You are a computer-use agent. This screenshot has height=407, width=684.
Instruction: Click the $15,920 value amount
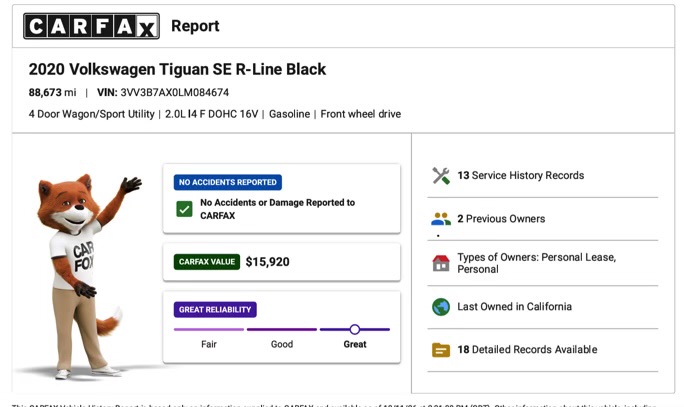click(267, 262)
